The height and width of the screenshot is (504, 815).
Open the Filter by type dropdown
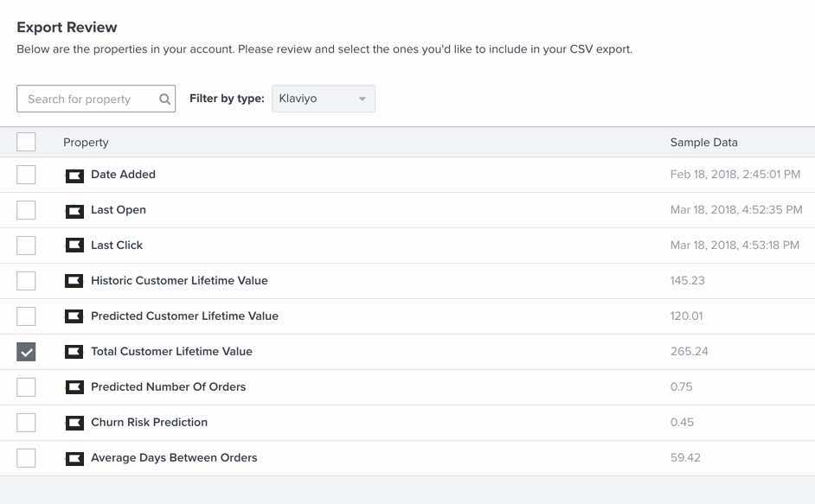[323, 99]
